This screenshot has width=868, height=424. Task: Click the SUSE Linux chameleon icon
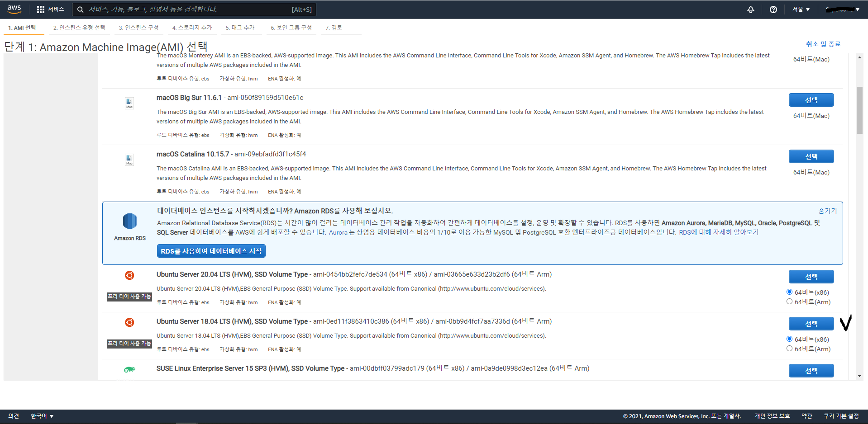point(129,369)
